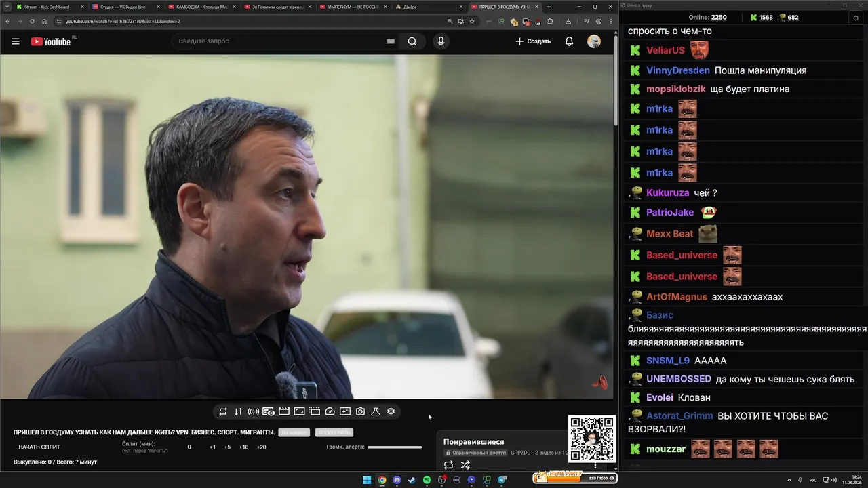The height and width of the screenshot is (488, 868).
Task: Open the player toolbar gear settings
Action: click(x=391, y=411)
